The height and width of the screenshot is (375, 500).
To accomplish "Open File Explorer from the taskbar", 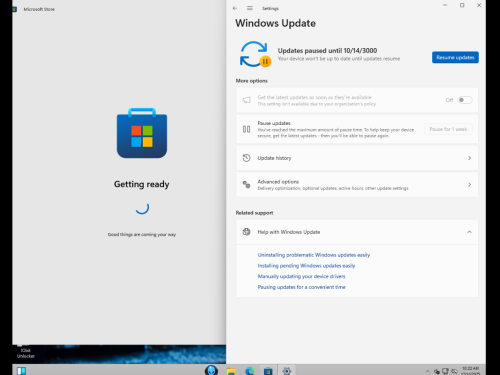I will (x=231, y=371).
